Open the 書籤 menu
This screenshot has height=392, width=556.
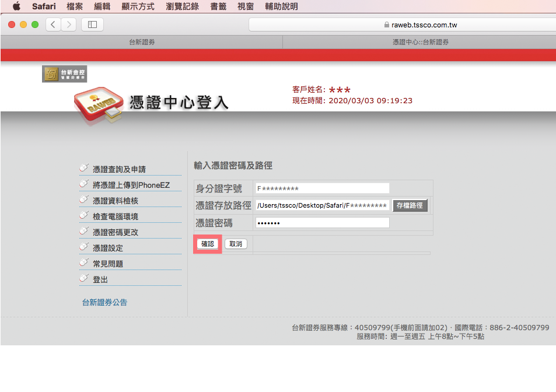click(218, 6)
